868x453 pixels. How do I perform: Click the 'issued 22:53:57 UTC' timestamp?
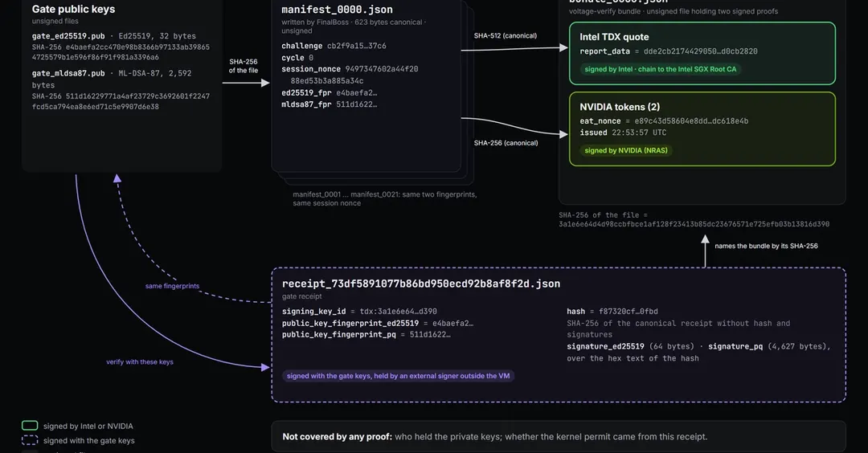623,133
